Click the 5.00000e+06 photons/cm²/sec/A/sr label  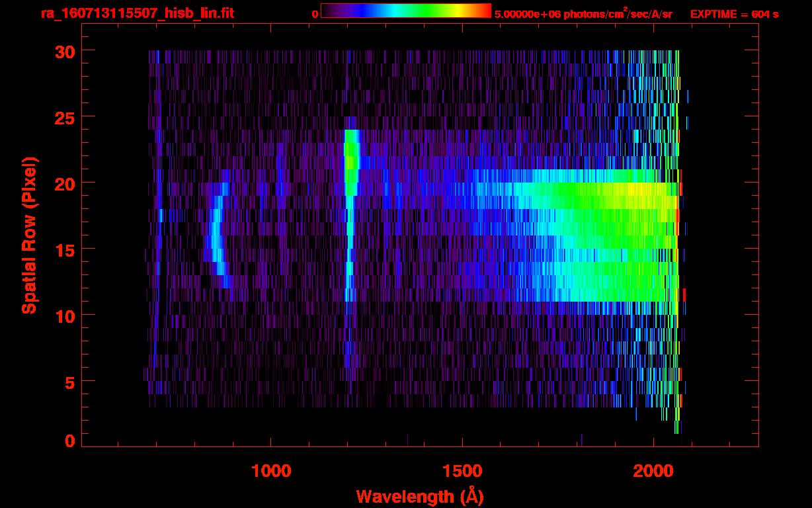point(583,13)
